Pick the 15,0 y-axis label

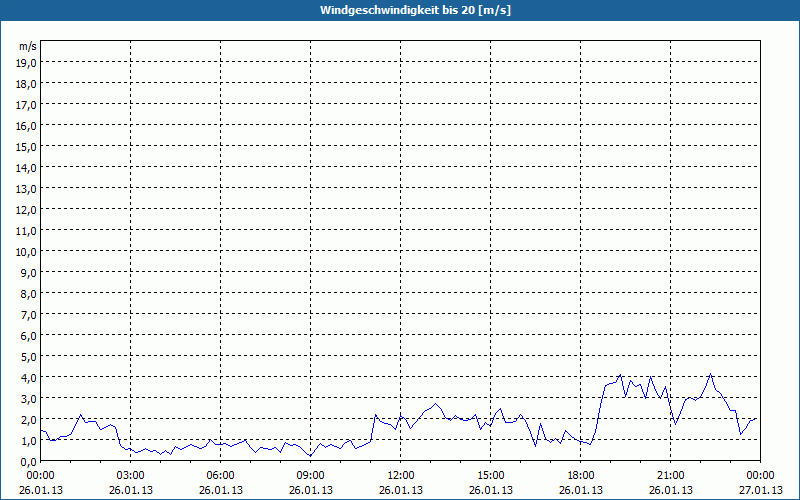click(26, 146)
